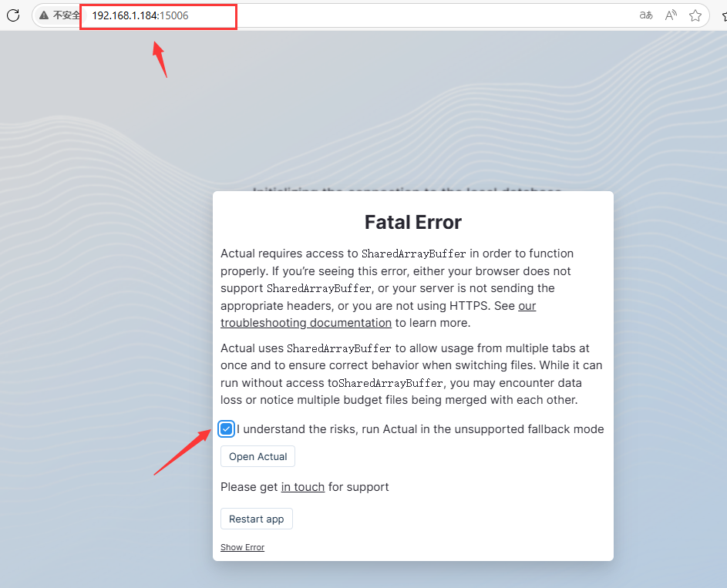This screenshot has height=588, width=727.
Task: Follow the 'in touch' support link
Action: 303,487
